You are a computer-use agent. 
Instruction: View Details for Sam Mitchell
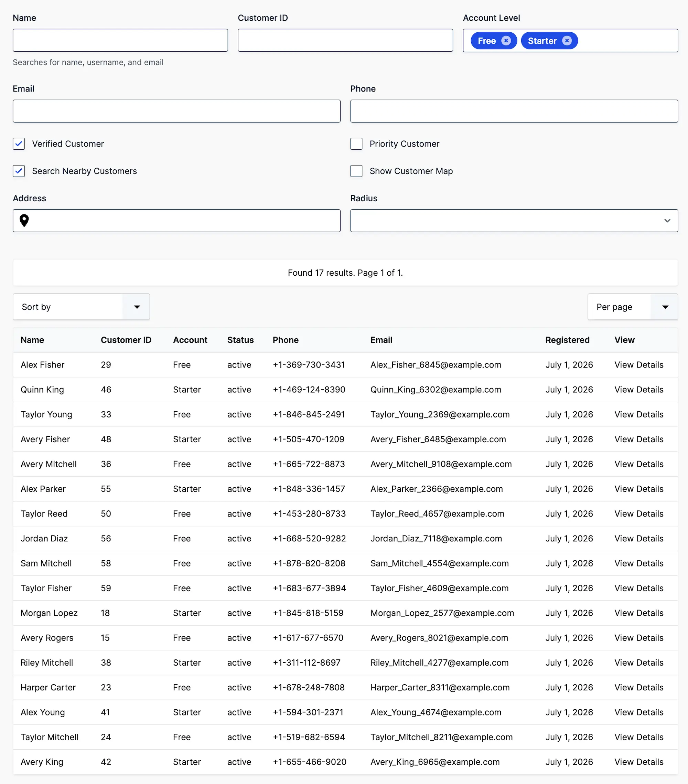pyautogui.click(x=638, y=563)
